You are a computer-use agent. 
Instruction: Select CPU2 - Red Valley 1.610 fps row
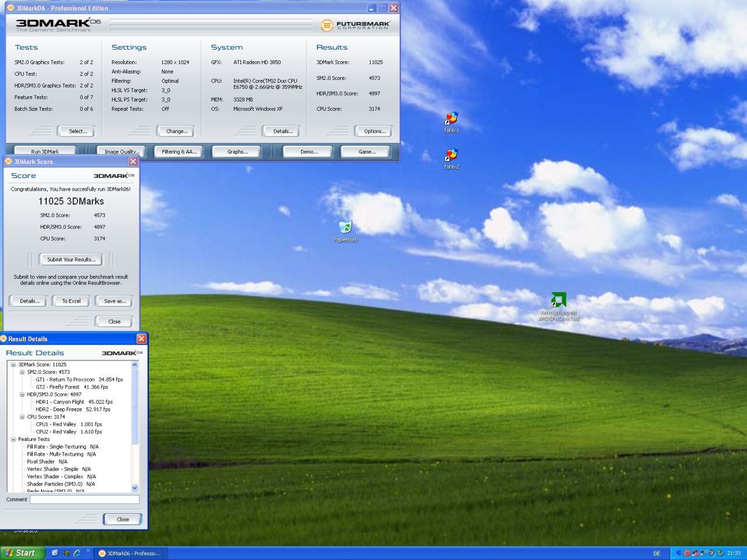point(69,432)
